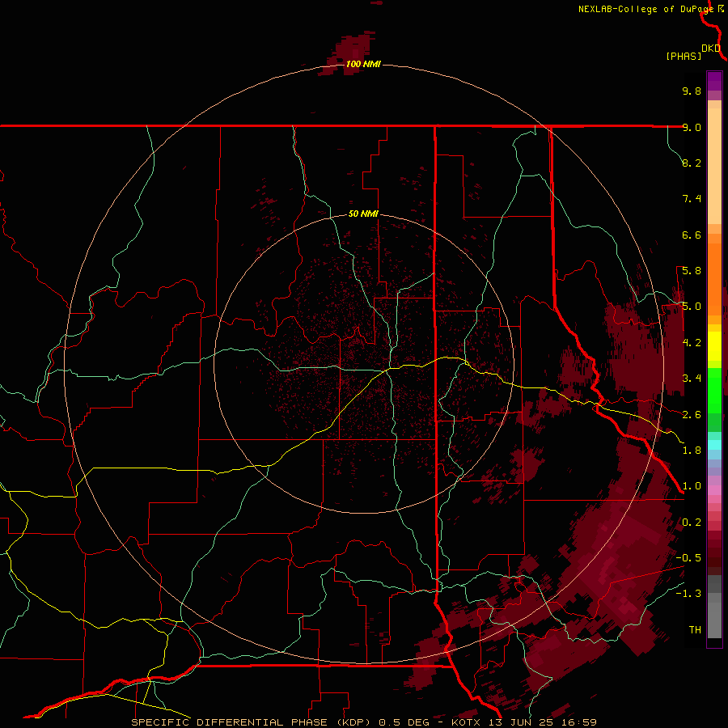Pick the large peach segment of color bar

pyautogui.click(x=714, y=167)
